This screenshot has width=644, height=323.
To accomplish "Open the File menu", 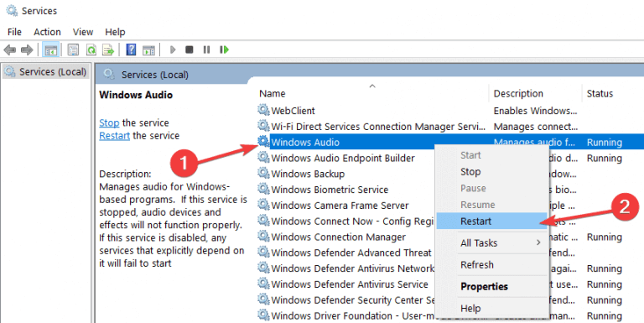I will pyautogui.click(x=14, y=32).
